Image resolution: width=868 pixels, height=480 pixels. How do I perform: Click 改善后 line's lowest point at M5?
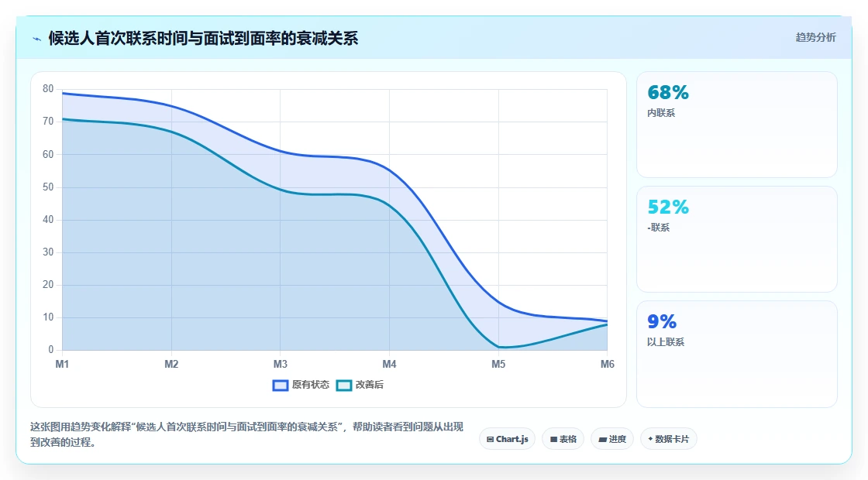(499, 347)
